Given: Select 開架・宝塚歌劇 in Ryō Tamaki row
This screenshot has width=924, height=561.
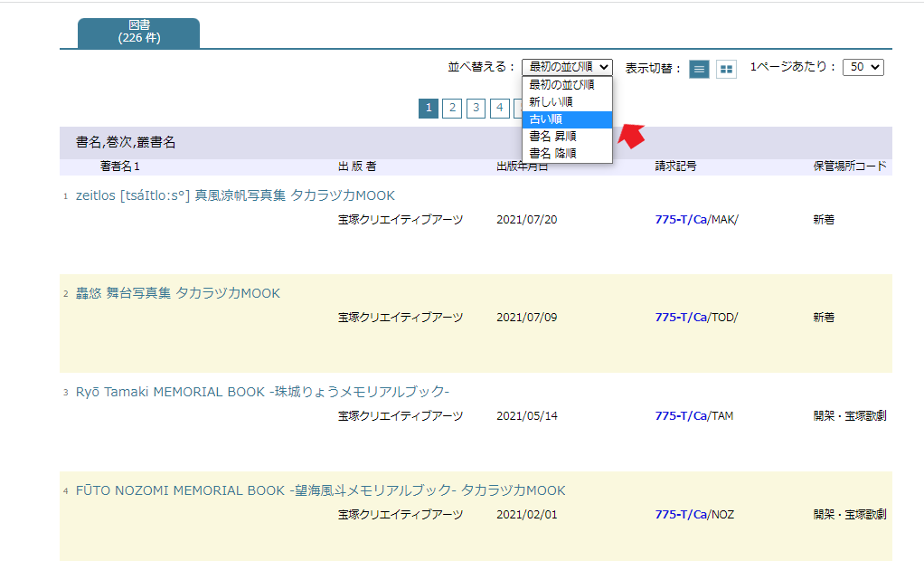Looking at the screenshot, I should 850,416.
